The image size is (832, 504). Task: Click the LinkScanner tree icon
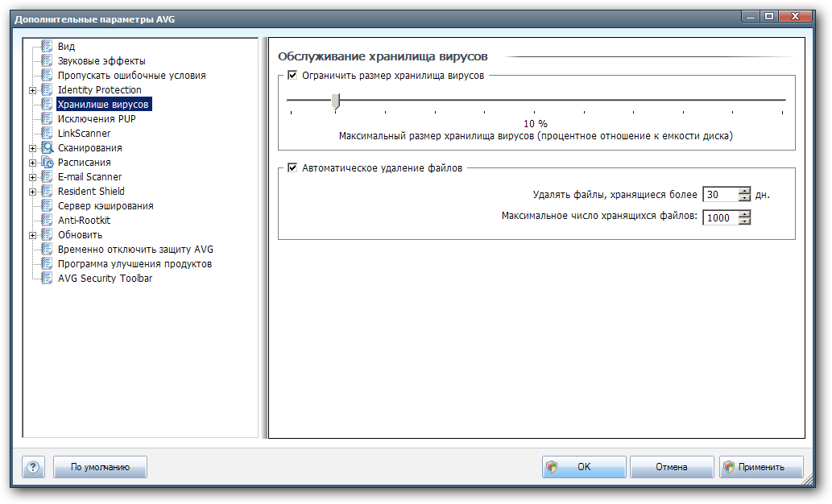[x=47, y=133]
